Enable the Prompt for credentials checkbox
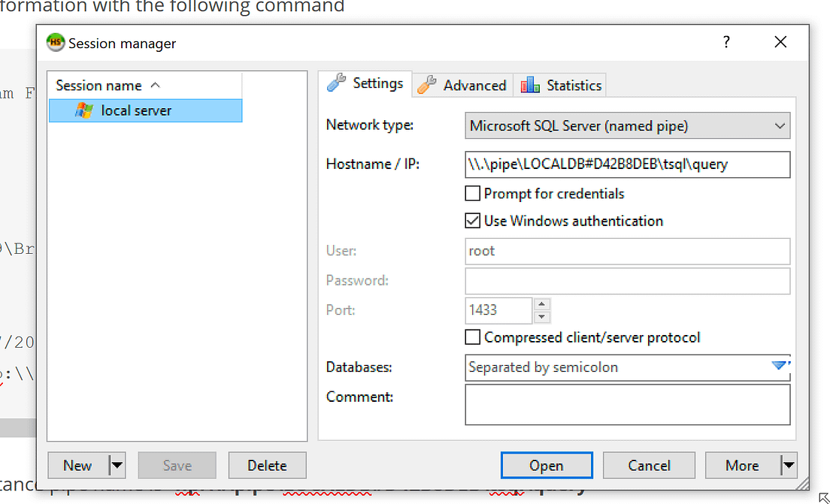 472,194
